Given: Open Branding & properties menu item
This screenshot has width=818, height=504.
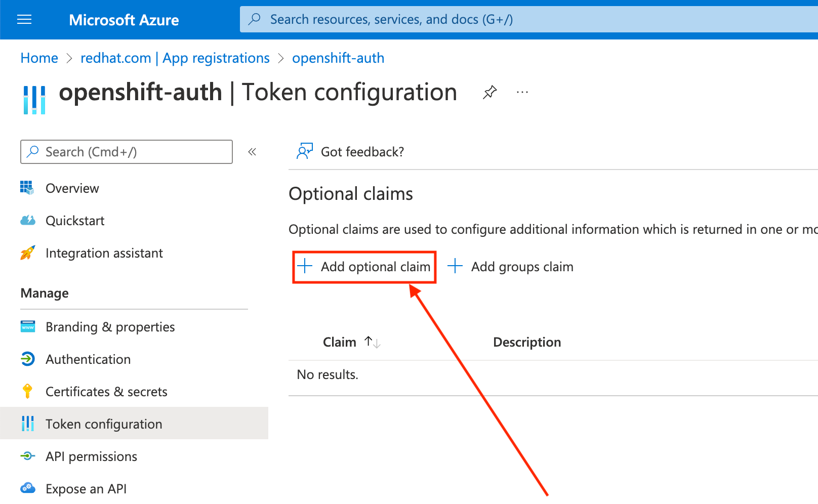Looking at the screenshot, I should (110, 327).
